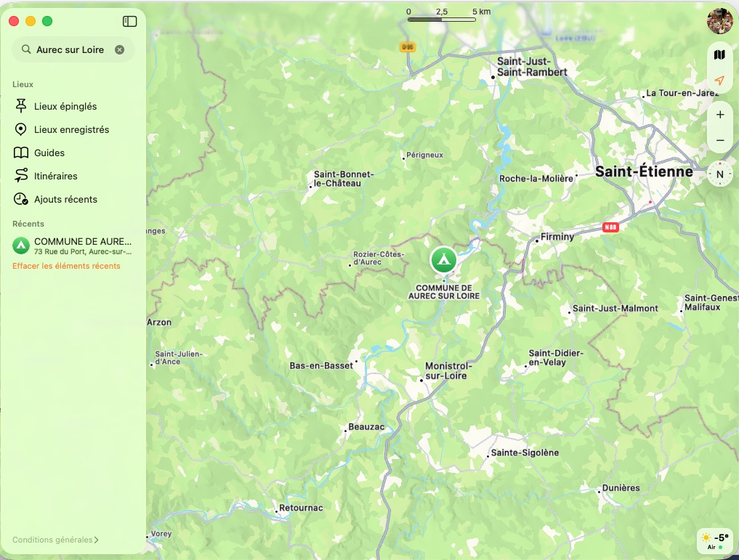Focus the Aurec sur Loire search field

[73, 50]
